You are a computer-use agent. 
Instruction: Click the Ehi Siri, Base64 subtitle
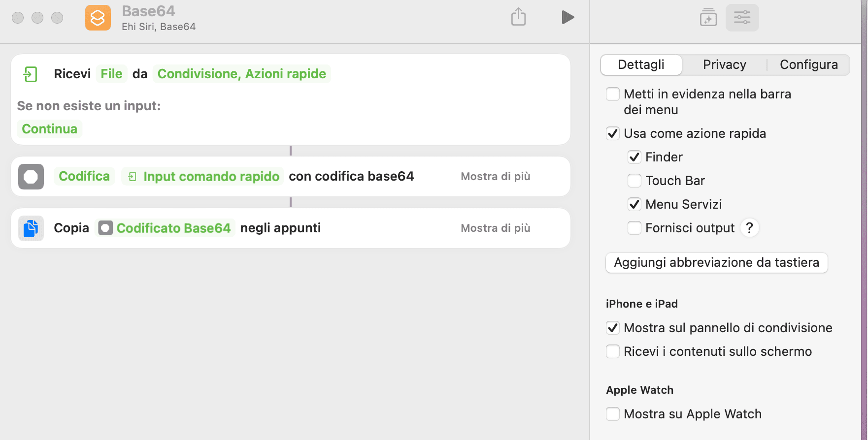[x=159, y=27]
